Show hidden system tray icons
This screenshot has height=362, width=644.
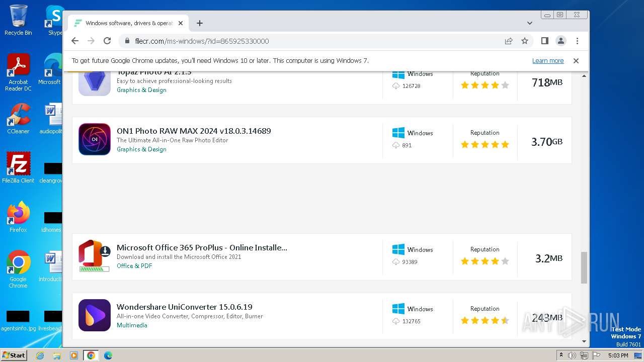tap(560, 355)
